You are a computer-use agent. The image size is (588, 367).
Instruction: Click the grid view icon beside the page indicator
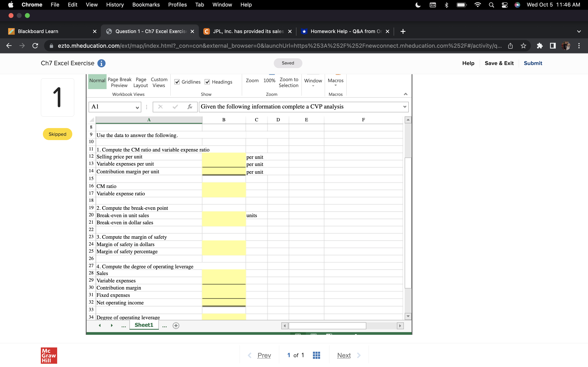316,355
